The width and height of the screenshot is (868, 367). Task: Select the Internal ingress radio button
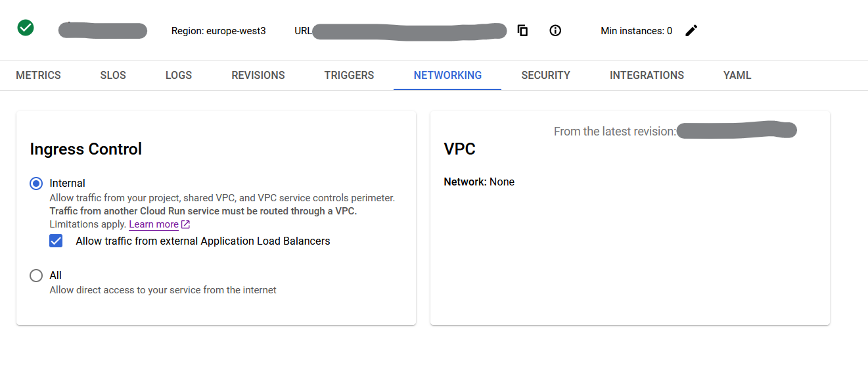[36, 183]
